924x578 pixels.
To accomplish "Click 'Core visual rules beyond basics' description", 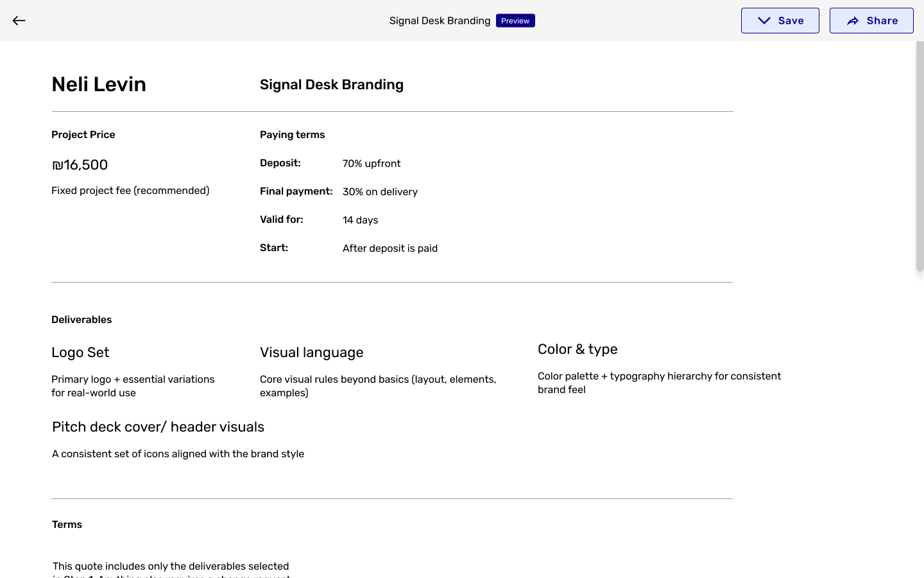I will click(378, 386).
